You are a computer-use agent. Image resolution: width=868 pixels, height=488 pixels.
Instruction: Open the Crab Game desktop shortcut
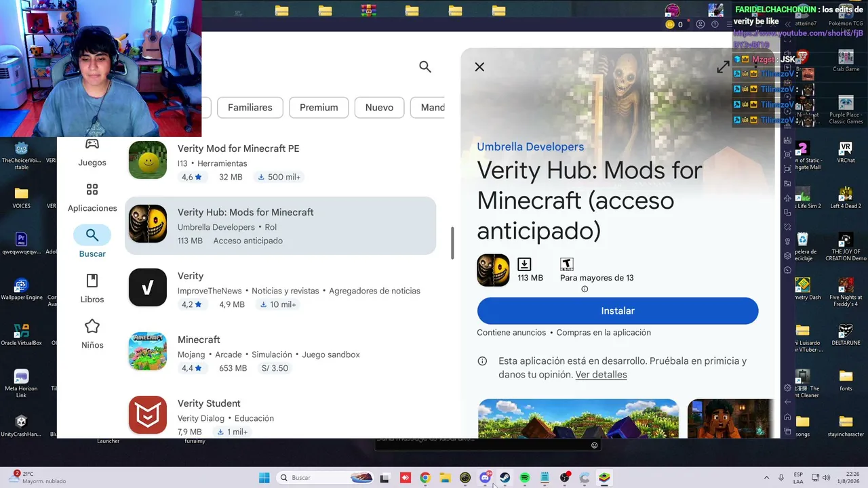tap(846, 60)
